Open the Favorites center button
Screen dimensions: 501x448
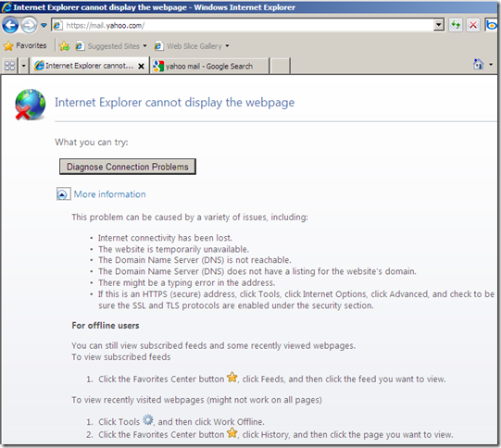click(25, 45)
